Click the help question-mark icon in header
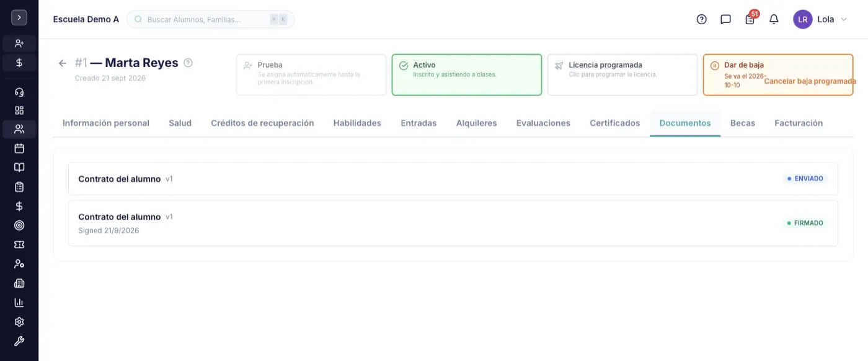This screenshot has height=361, width=868. pos(701,19)
